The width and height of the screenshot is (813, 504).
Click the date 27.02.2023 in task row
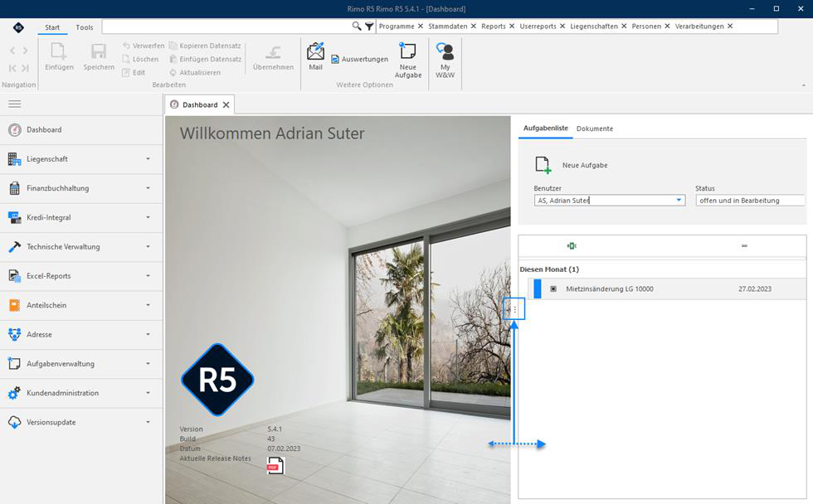754,289
